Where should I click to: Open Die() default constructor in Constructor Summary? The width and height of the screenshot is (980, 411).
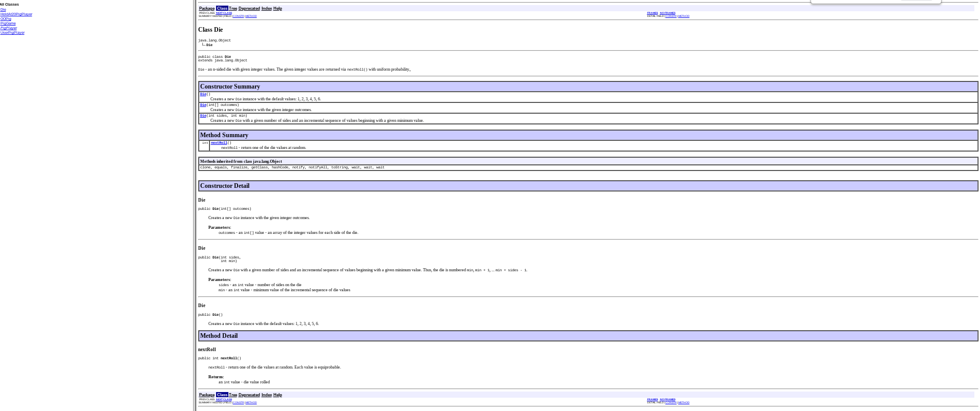[203, 94]
